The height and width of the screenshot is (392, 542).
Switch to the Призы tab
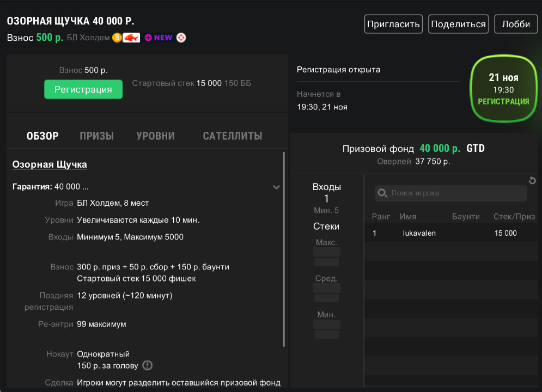97,136
